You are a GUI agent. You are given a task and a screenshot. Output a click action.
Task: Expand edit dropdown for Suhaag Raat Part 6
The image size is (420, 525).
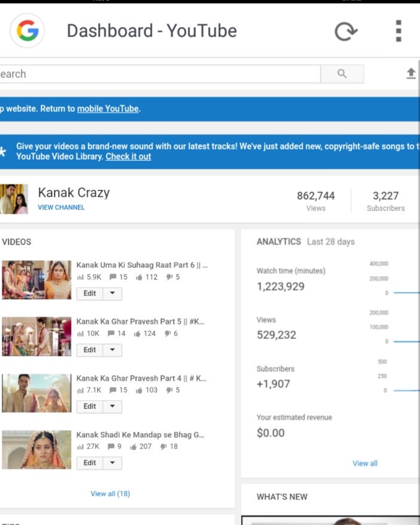tap(112, 294)
